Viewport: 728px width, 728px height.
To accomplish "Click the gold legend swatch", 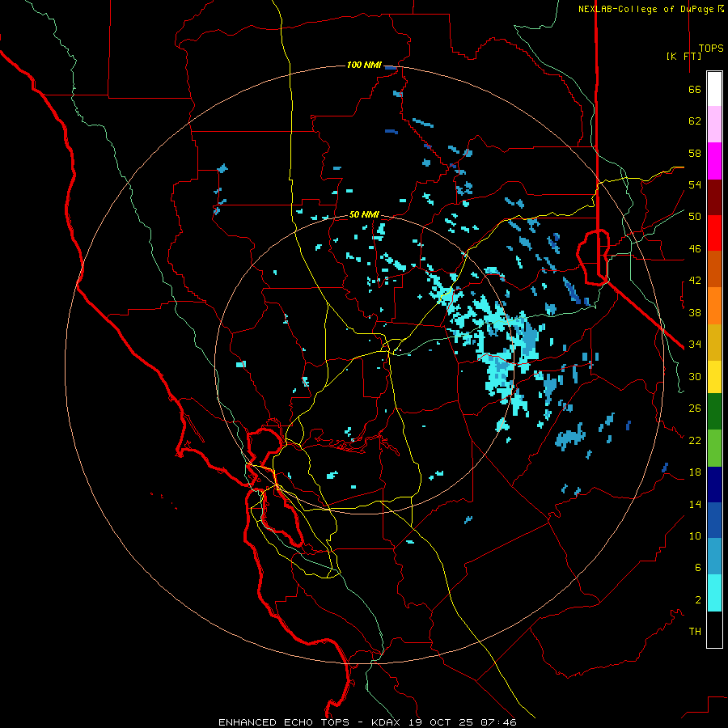I will point(714,342).
